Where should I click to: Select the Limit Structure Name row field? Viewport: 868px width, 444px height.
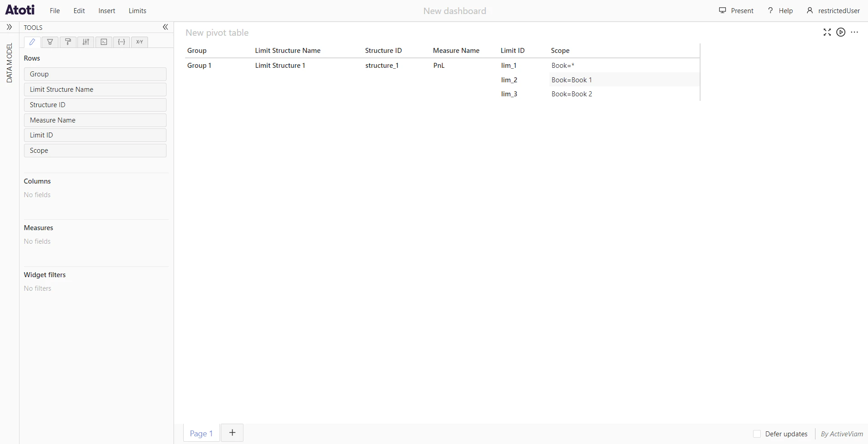point(95,90)
